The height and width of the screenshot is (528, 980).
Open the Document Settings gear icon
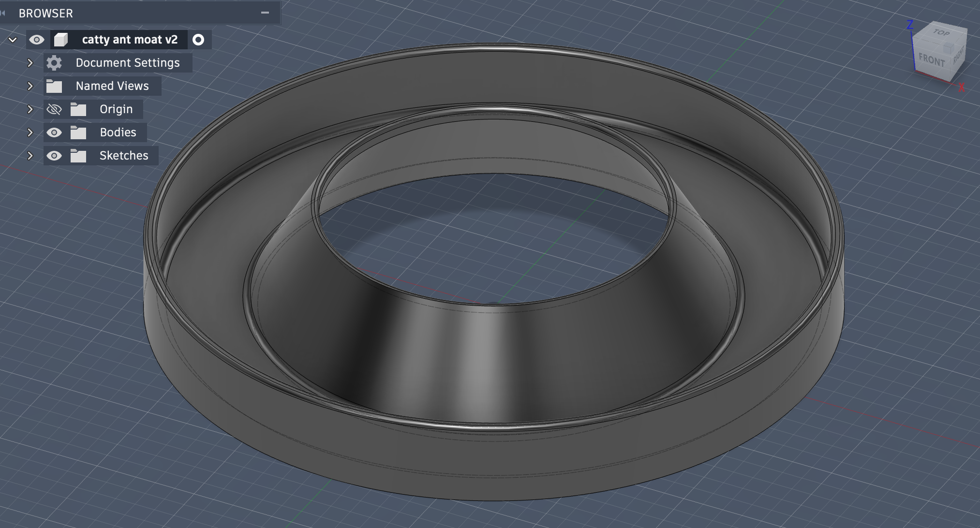53,62
